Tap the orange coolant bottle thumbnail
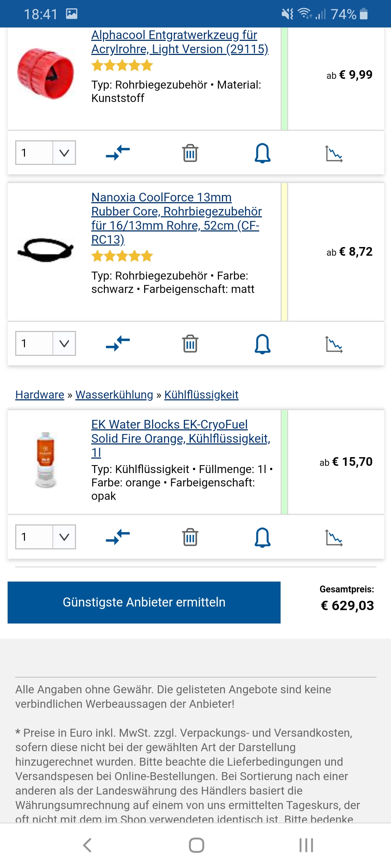The height and width of the screenshot is (868, 391). pos(46,460)
